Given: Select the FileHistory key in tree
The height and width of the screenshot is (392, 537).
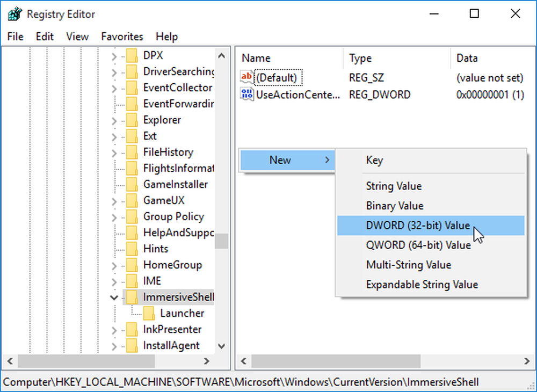Looking at the screenshot, I should (168, 152).
